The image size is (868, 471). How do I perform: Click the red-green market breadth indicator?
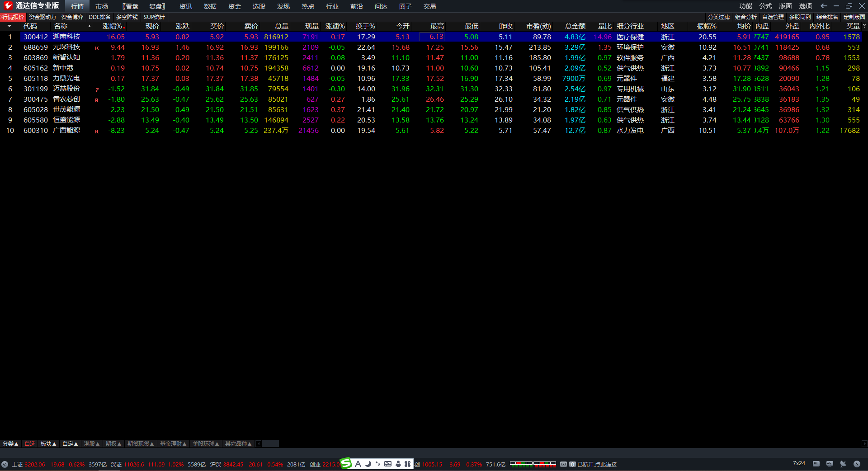(x=533, y=463)
